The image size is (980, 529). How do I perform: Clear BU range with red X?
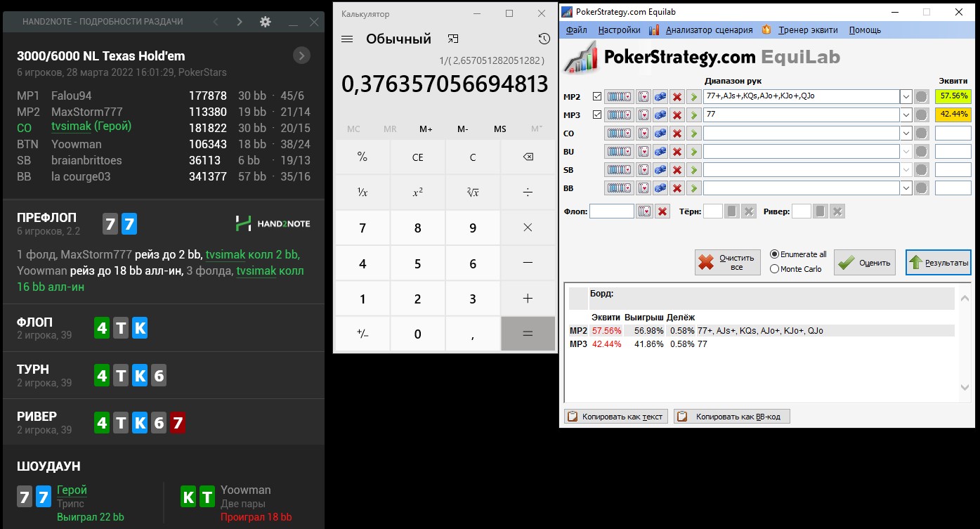coord(677,151)
